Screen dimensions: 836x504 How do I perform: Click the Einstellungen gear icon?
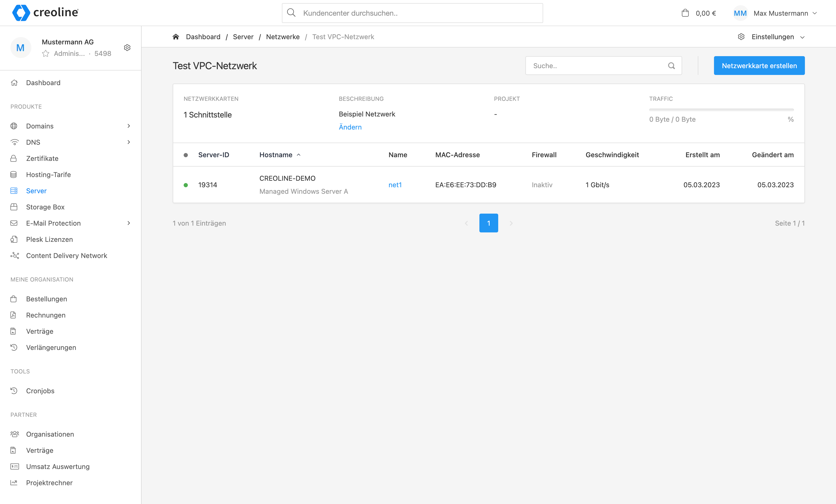741,37
